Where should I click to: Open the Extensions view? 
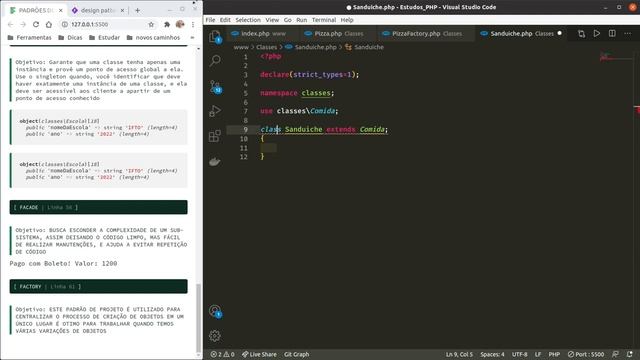[x=215, y=136]
